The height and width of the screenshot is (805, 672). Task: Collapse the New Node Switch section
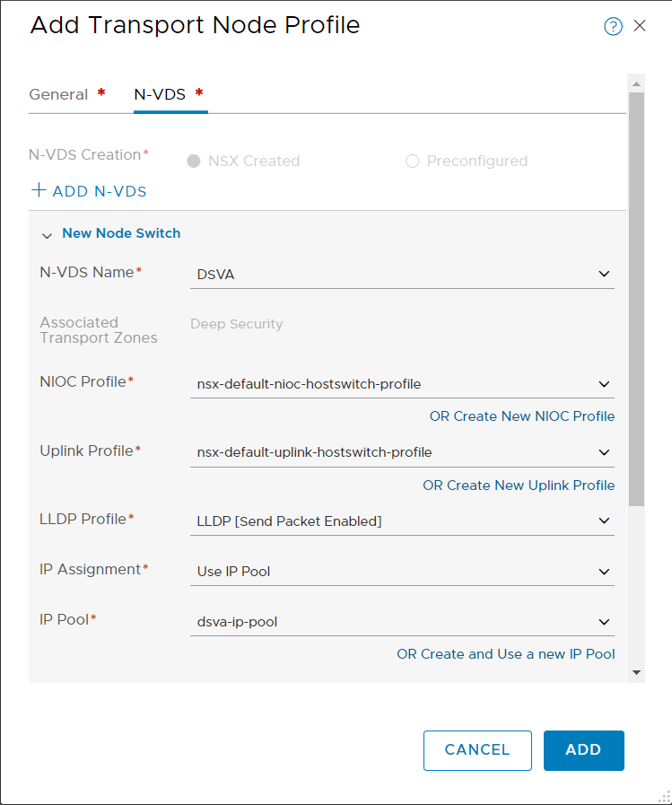coord(47,234)
